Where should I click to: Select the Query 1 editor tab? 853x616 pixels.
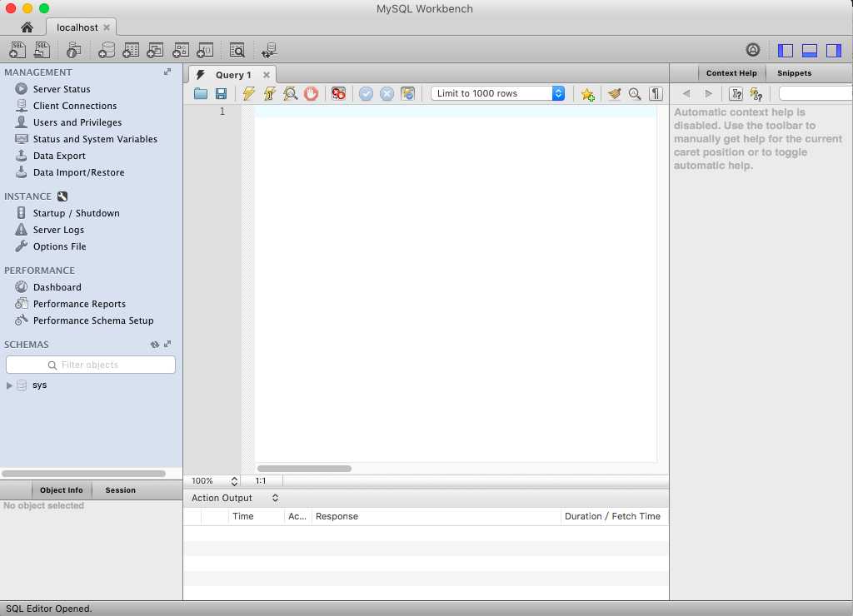[x=233, y=75]
